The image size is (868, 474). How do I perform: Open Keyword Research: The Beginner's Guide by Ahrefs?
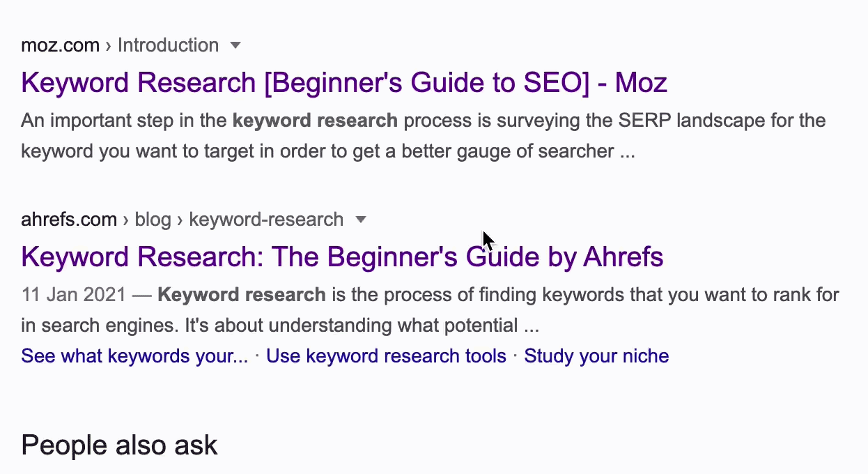[341, 257]
